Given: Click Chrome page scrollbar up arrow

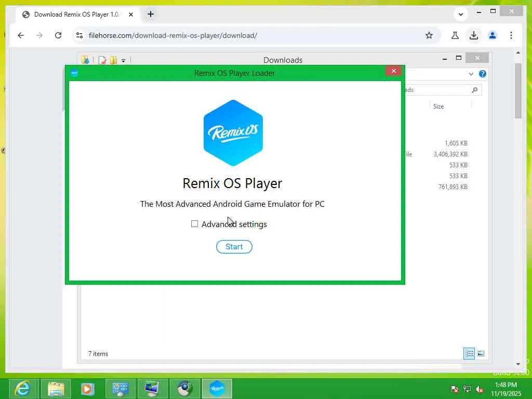Looking at the screenshot, I should click(518, 52).
